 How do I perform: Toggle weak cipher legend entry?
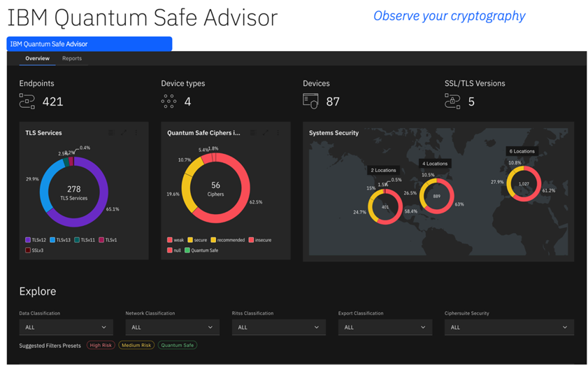(175, 240)
